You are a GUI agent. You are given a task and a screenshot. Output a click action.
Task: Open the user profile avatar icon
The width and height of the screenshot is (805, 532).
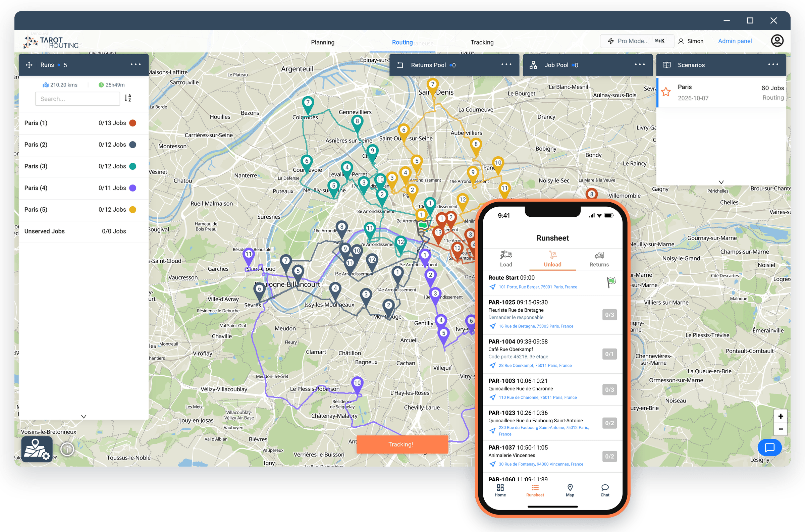point(777,41)
